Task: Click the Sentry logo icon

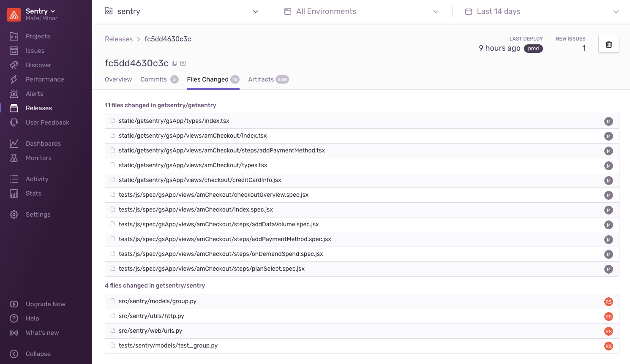Action: pyautogui.click(x=14, y=15)
